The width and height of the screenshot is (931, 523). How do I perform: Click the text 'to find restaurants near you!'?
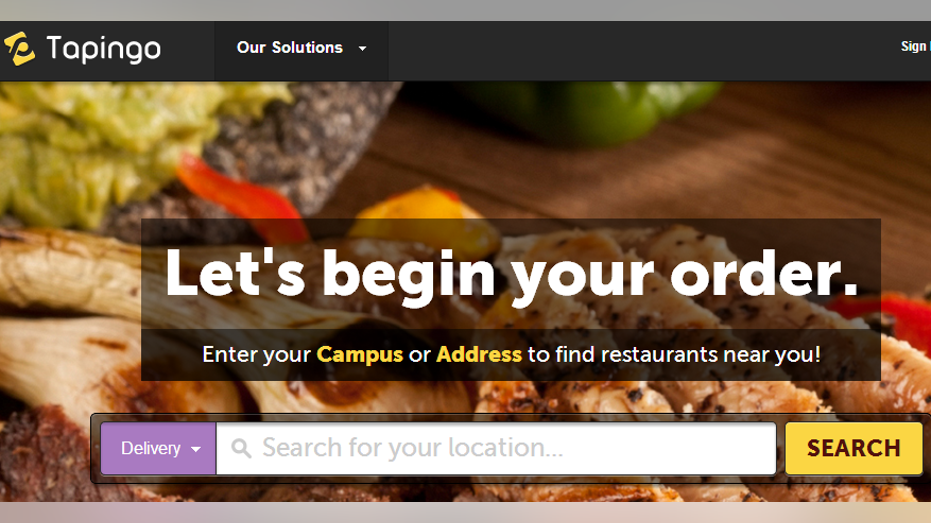(x=674, y=354)
